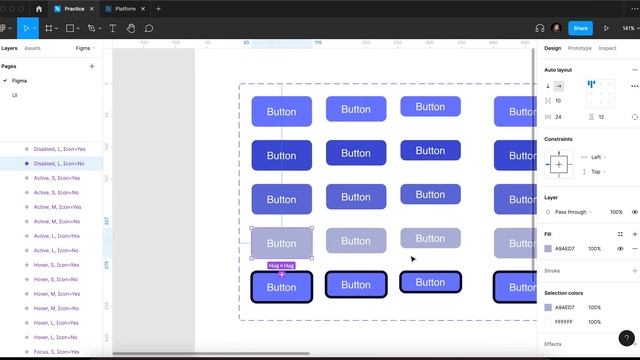Add a new fill with plus
Screen dimensions: 640x360
(x=634, y=234)
